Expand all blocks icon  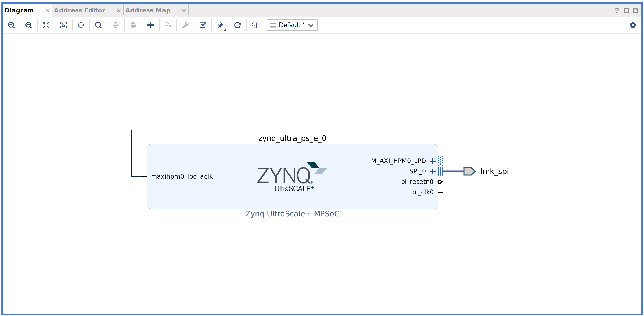point(133,25)
